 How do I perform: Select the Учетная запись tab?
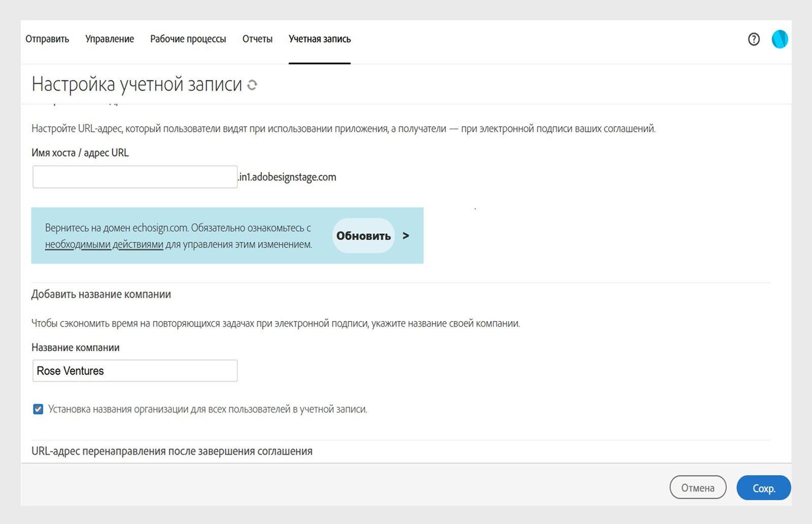click(x=320, y=39)
